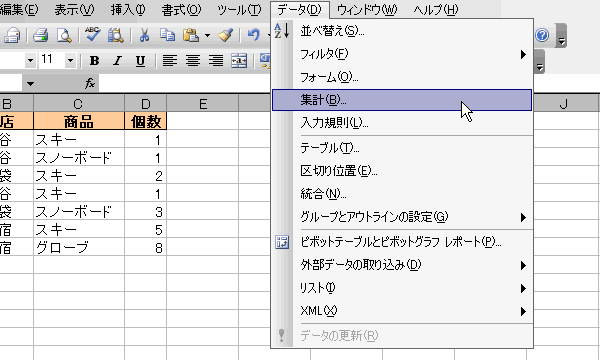600x360 pixels.
Task: Click the Cut scissors icon
Action: click(x=144, y=35)
